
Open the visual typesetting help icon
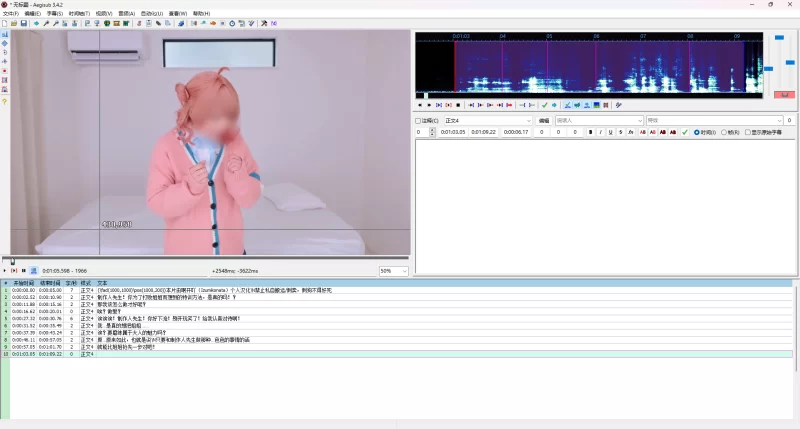click(5, 102)
